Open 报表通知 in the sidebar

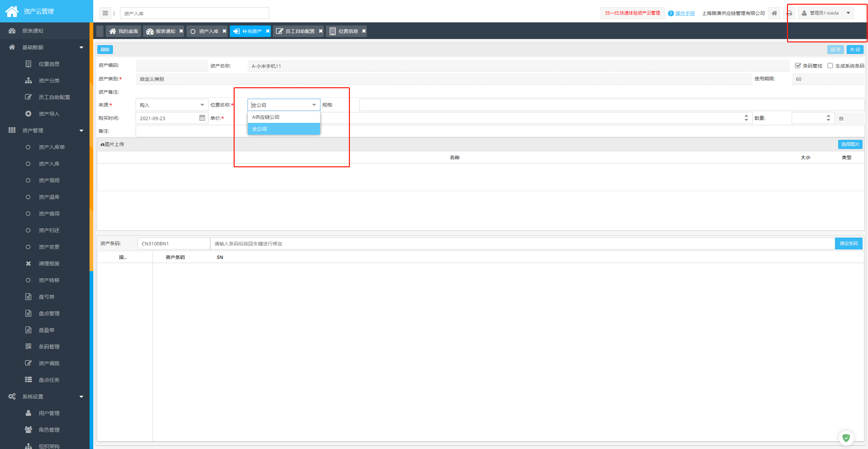pos(44,31)
